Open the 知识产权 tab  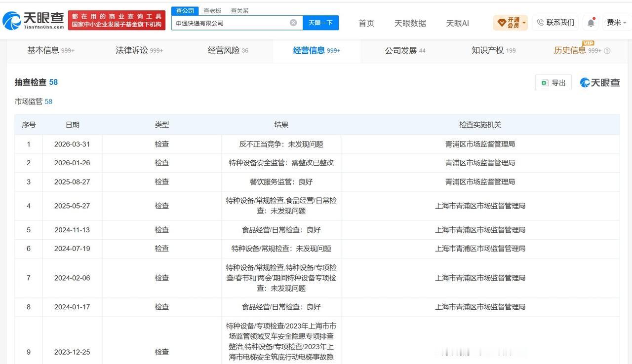[x=493, y=50]
